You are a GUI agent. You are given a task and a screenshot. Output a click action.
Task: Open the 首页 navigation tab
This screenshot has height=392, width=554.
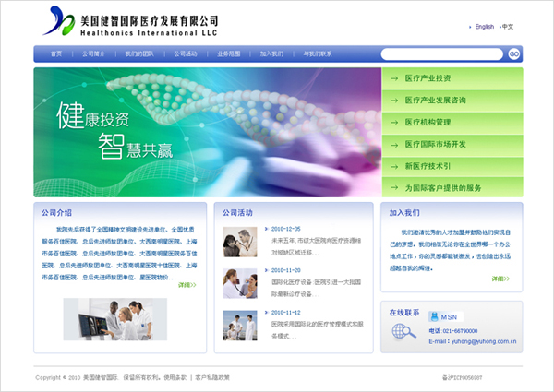click(x=56, y=54)
